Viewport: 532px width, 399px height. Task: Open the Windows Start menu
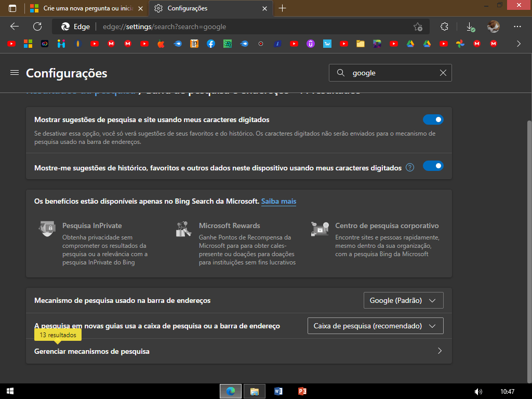(x=10, y=391)
